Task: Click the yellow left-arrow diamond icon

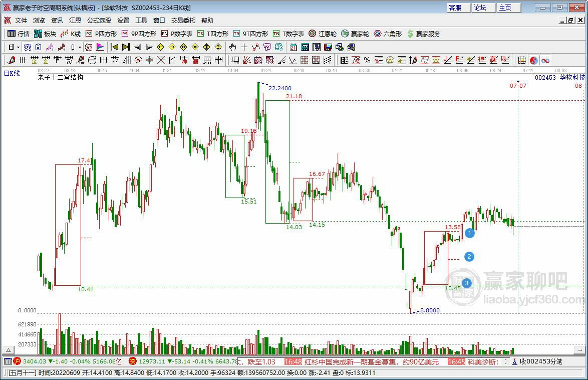Action: (160, 47)
